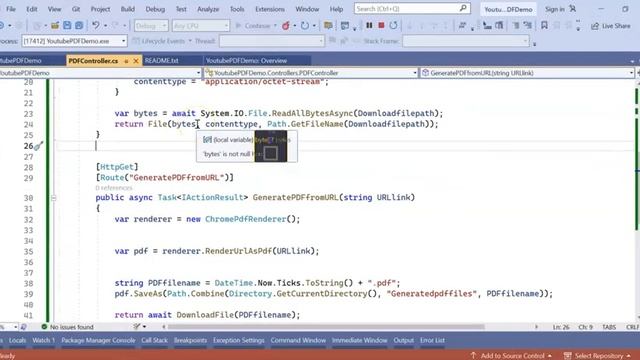Click the Add to Source Control up-arrow

tap(473, 356)
